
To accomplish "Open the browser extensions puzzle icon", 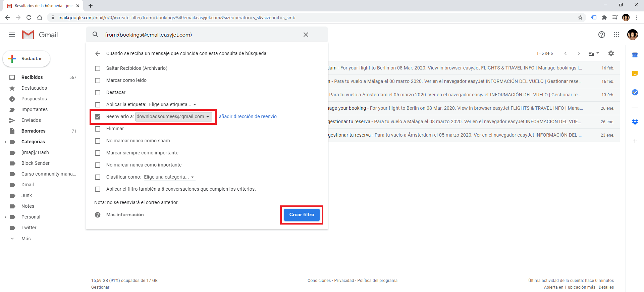I will click(x=604, y=17).
